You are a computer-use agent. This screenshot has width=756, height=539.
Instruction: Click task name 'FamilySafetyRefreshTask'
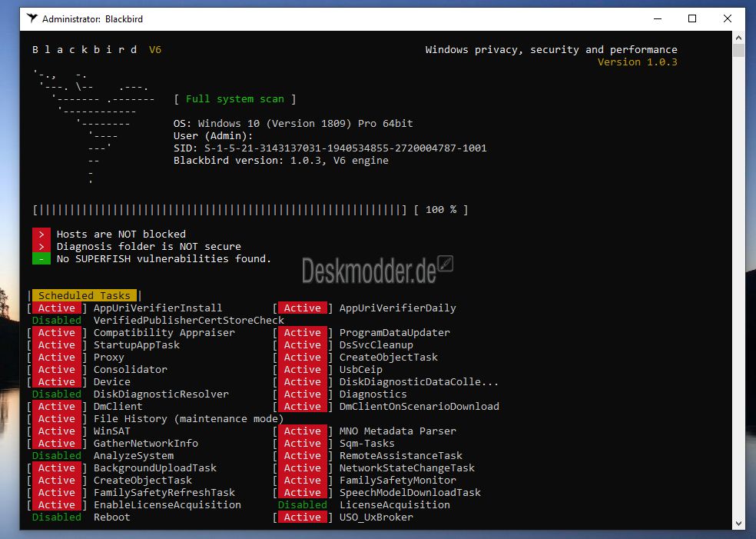tap(164, 493)
